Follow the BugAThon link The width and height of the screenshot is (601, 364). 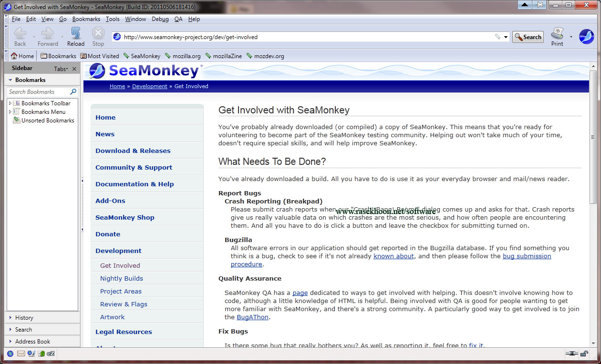pos(252,317)
